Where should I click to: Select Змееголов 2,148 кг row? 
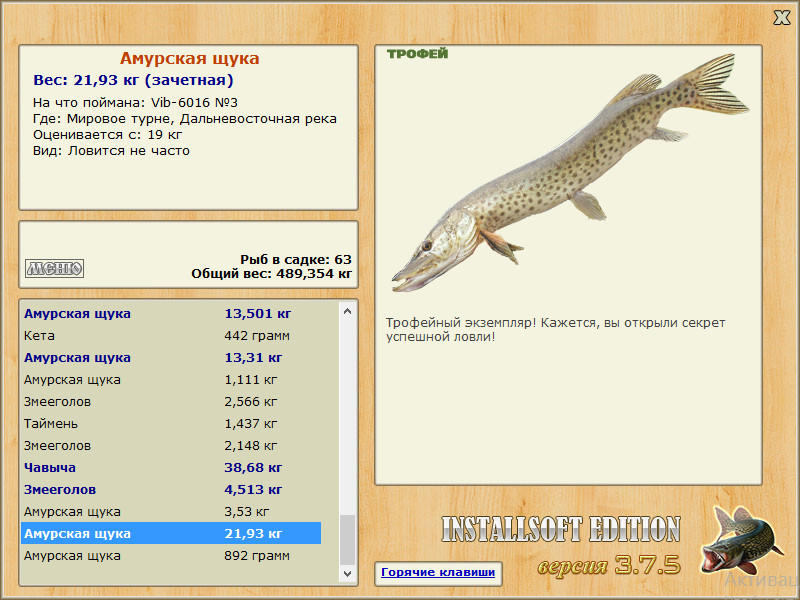[171, 445]
